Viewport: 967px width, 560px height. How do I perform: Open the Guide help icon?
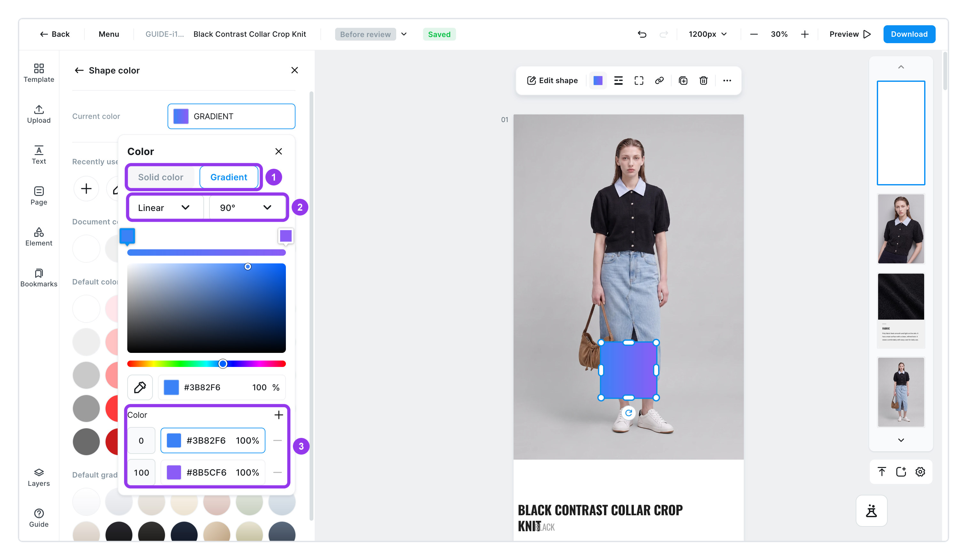click(x=39, y=518)
